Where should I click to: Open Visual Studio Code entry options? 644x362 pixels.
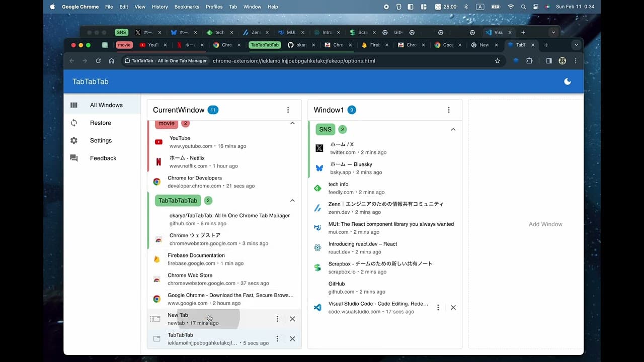click(x=438, y=307)
